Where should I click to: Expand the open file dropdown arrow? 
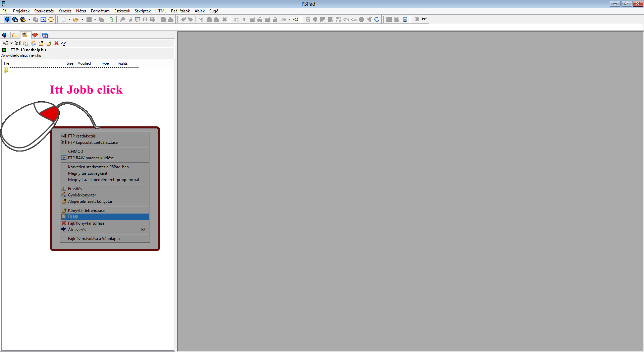(82, 19)
